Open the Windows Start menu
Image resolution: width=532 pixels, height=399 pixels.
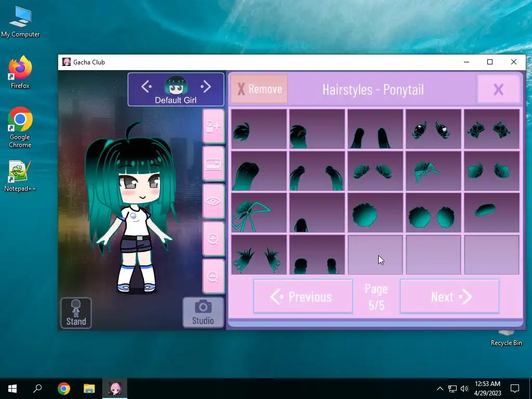12,389
